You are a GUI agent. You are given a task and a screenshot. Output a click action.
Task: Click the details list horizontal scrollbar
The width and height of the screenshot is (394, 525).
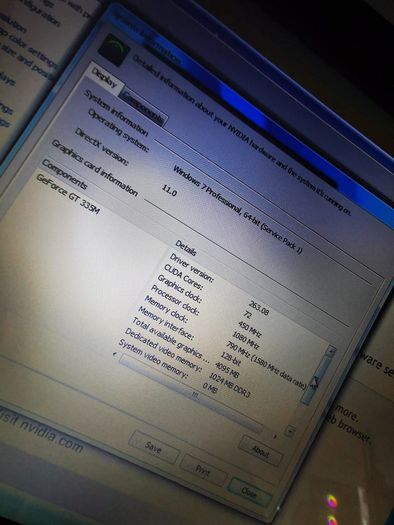click(191, 392)
